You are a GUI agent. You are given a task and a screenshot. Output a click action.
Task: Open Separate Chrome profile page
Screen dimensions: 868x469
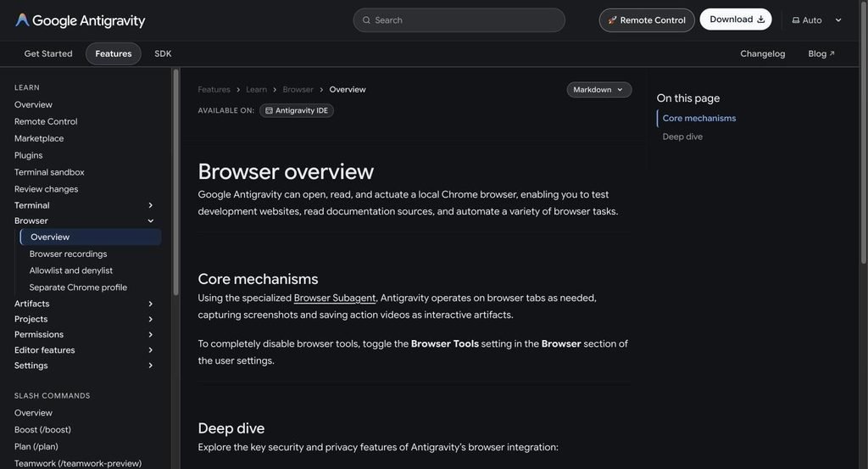[78, 288]
